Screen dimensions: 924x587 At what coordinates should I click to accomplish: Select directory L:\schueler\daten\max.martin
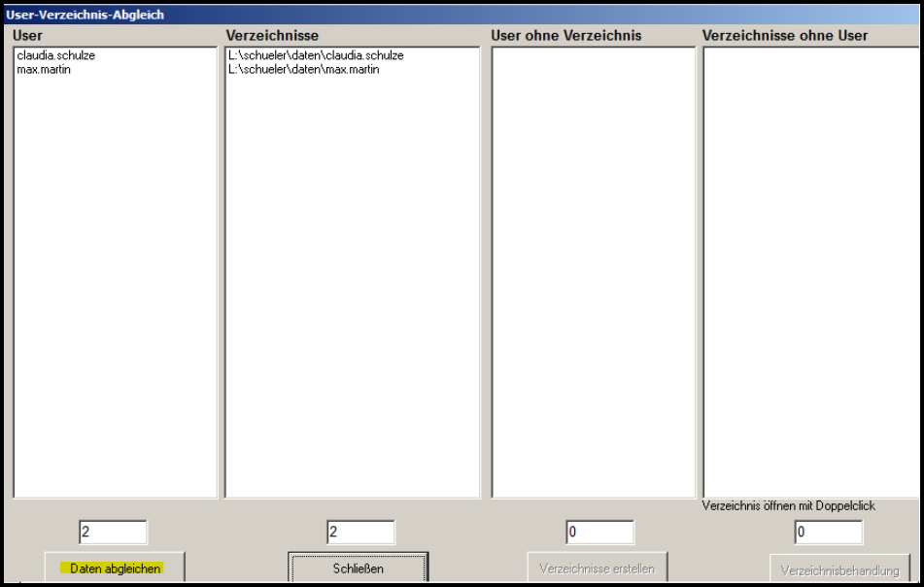(303, 70)
